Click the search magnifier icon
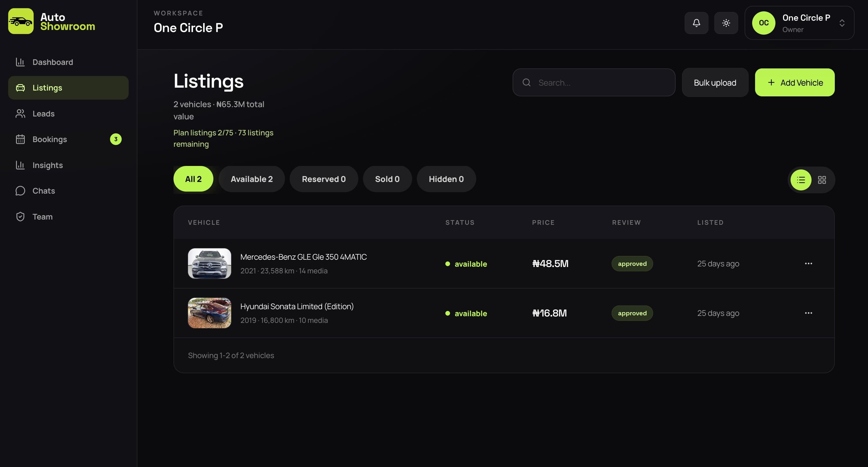 tap(526, 83)
